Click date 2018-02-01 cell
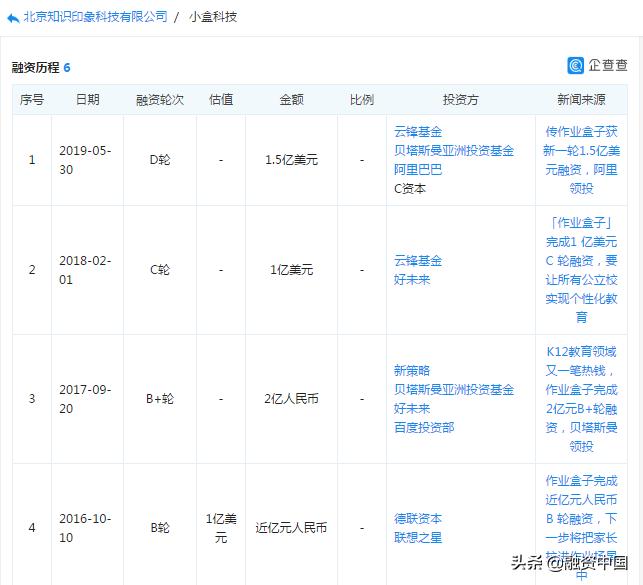The width and height of the screenshot is (643, 585). click(x=85, y=270)
